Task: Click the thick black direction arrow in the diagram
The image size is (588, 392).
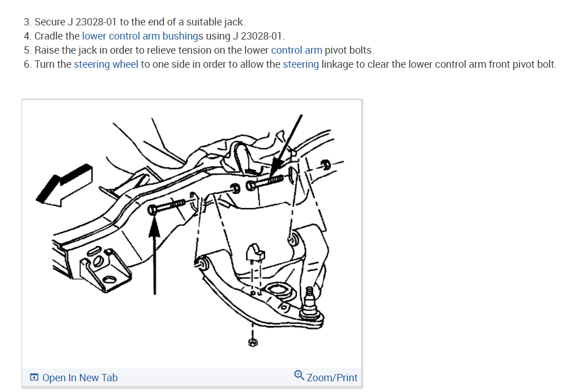Action: (64, 185)
